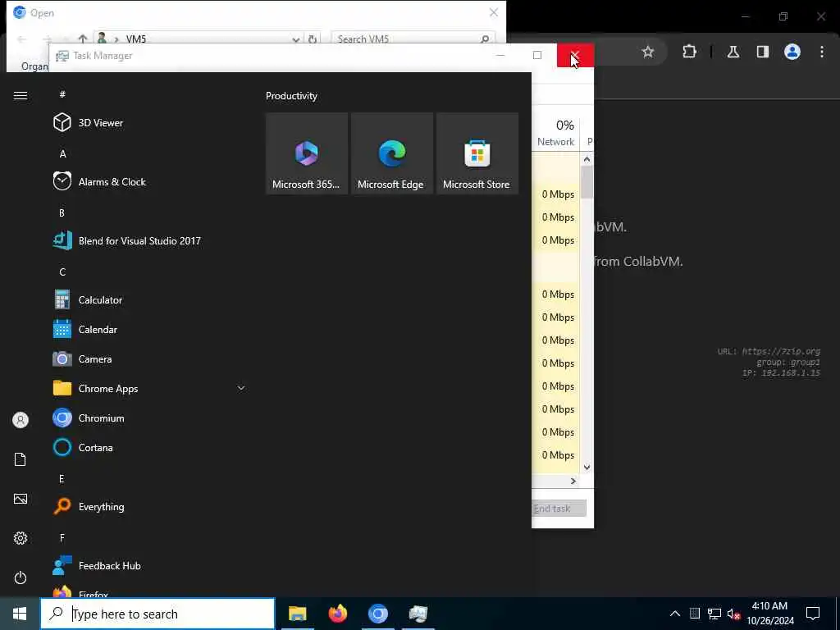This screenshot has width=840, height=630.
Task: Open Chromium profile avatar
Action: coord(792,52)
